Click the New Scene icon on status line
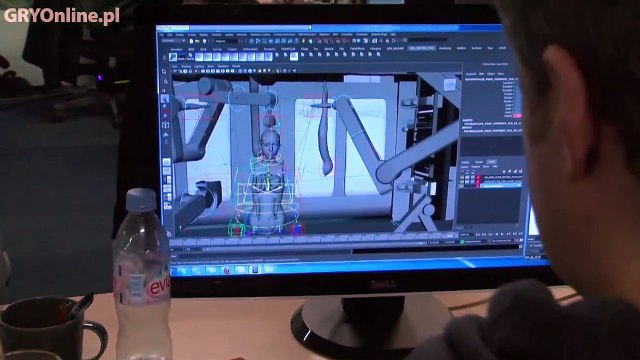 point(191,41)
